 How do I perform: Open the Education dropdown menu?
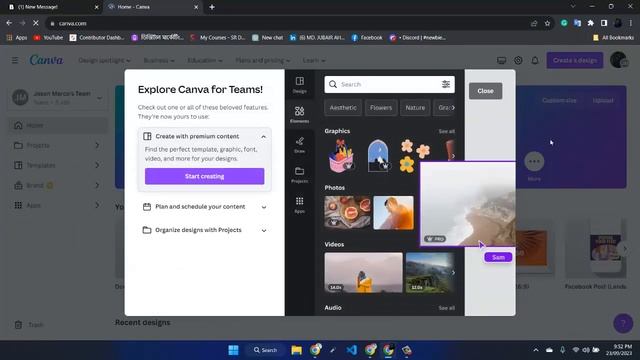[x=205, y=60]
